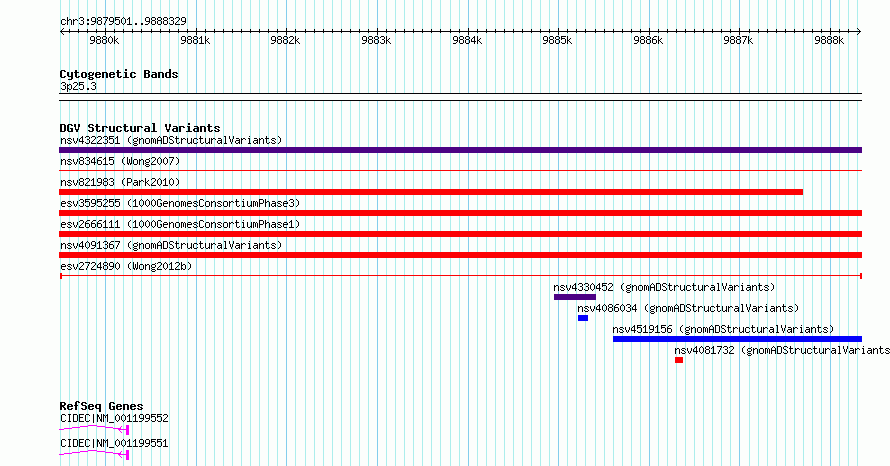Image resolution: width=890 pixels, height=466 pixels.
Task: Click the 3p25.3 cytogenetic band bar
Action: point(460,97)
